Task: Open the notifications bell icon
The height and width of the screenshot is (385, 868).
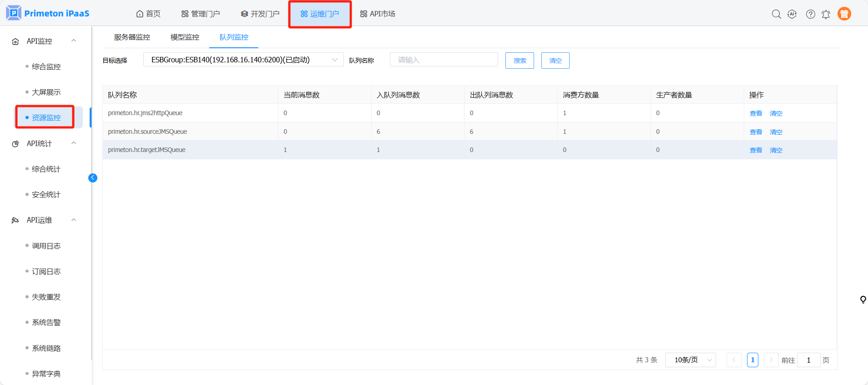Action: click(x=826, y=14)
